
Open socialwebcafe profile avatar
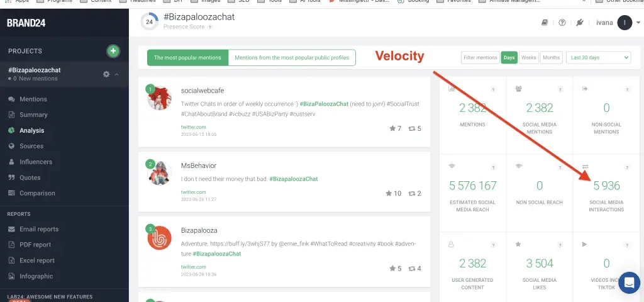coord(159,98)
